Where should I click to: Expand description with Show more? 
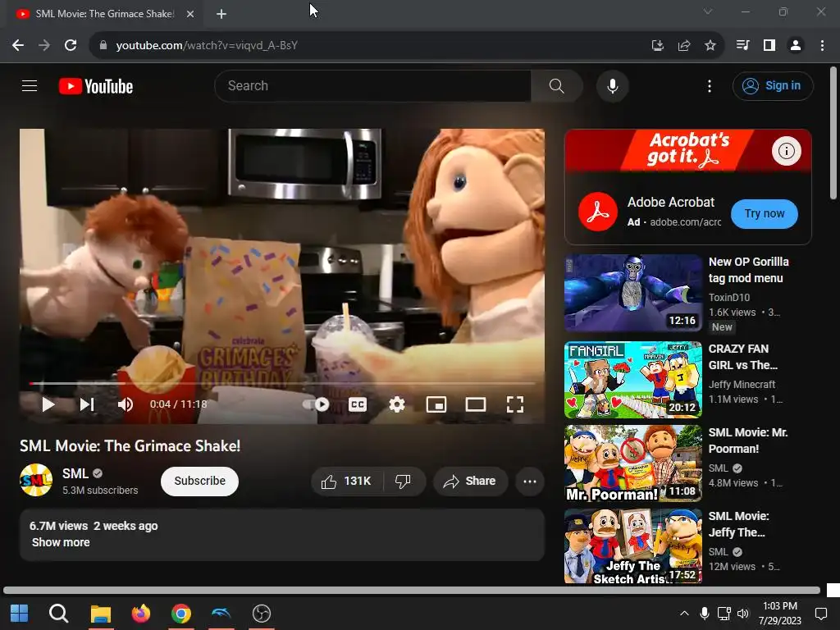(61, 542)
